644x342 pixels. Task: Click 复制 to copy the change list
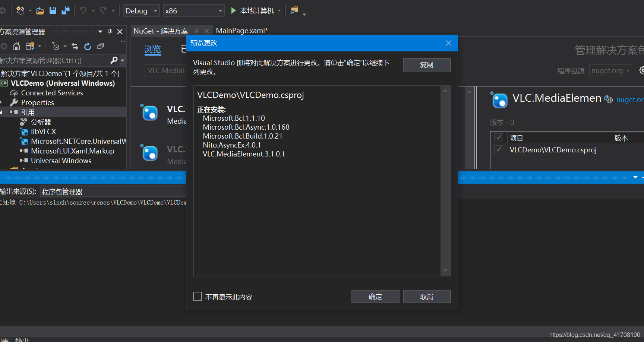coord(426,64)
